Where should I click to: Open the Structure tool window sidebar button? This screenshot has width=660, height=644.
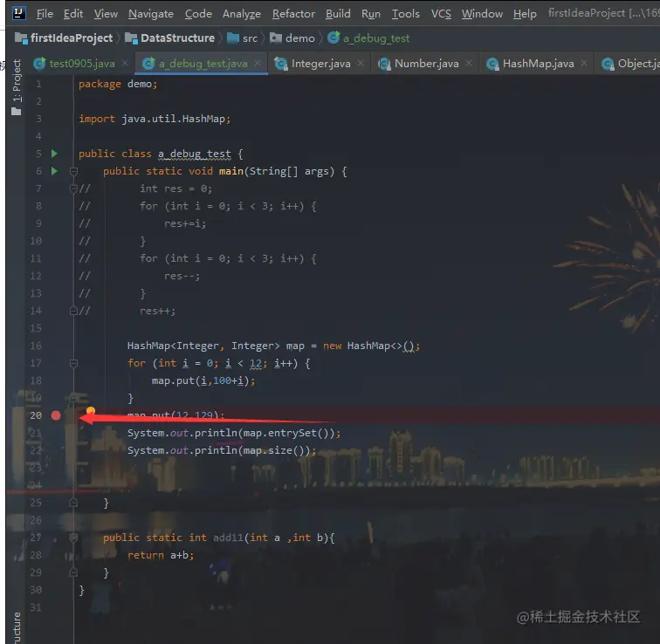[17, 627]
